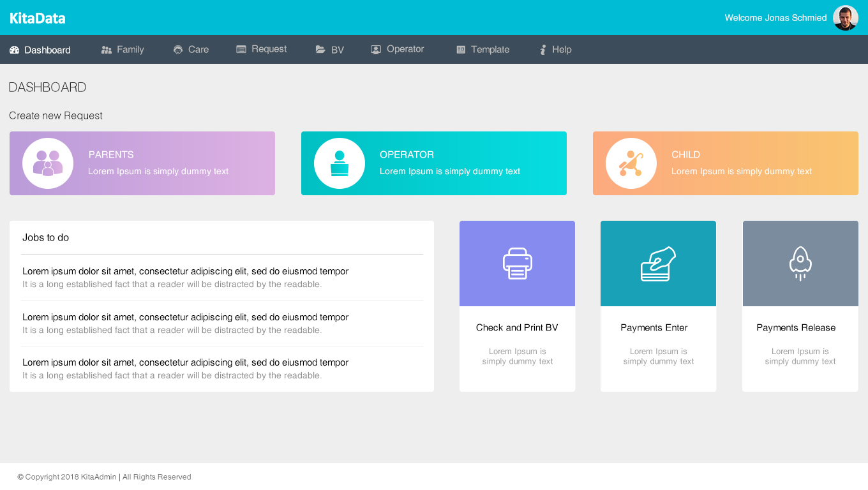Click the operator person icon in teal card
Image resolution: width=868 pixels, height=490 pixels.
pos(340,163)
